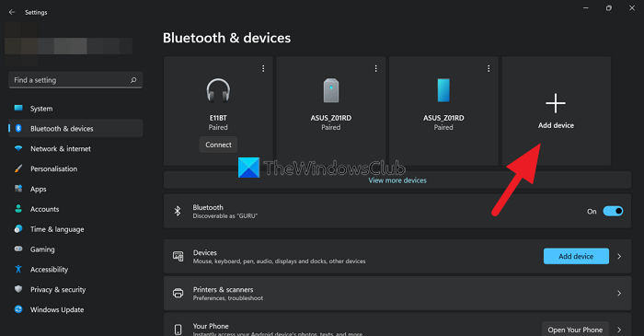Click the Devices row icon
The height and width of the screenshot is (336, 644).
point(178,256)
